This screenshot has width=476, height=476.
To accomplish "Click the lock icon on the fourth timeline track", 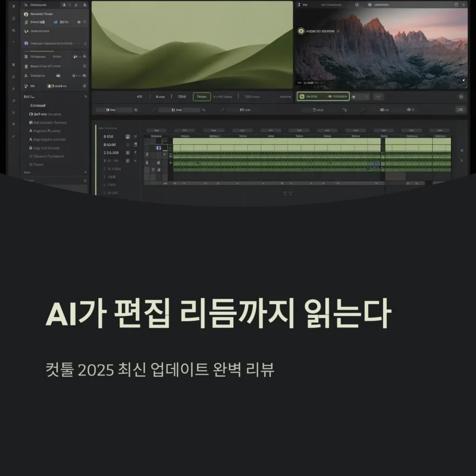I will (x=159, y=170).
